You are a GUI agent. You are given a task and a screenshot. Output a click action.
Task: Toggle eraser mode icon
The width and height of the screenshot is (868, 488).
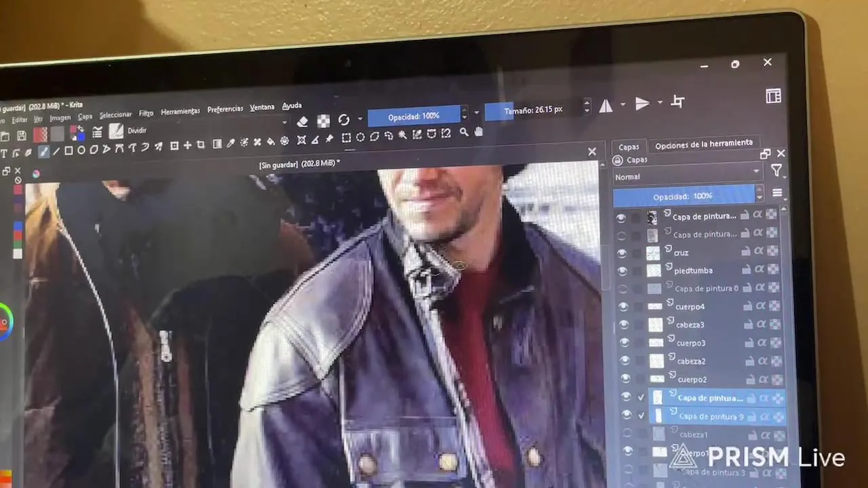[302, 121]
